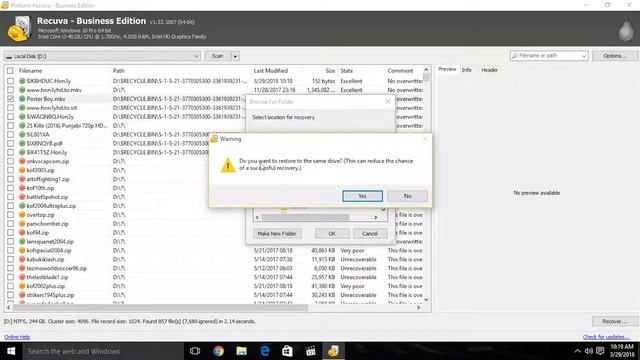This screenshot has width=640, height=360.
Task: Click the file list horizontal scrollbar
Action: [x=161, y=307]
